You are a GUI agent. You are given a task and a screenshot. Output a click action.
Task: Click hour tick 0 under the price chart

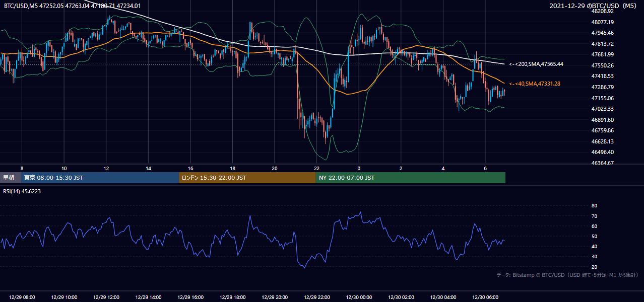[x=359, y=168]
